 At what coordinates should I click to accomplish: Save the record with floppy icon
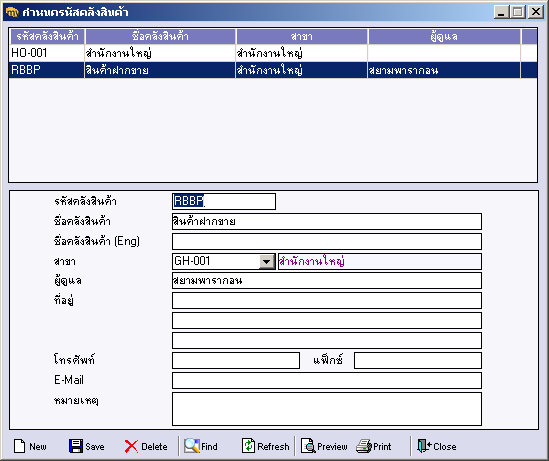[x=76, y=446]
